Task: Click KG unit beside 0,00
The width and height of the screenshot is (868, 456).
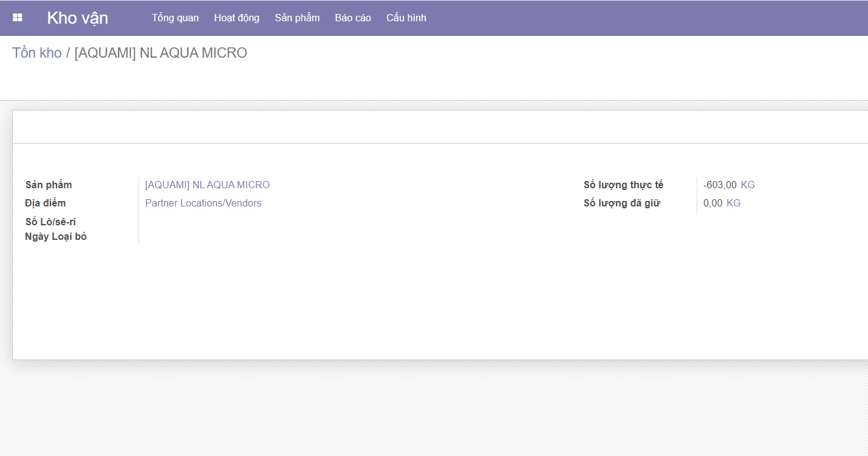Action: point(733,203)
